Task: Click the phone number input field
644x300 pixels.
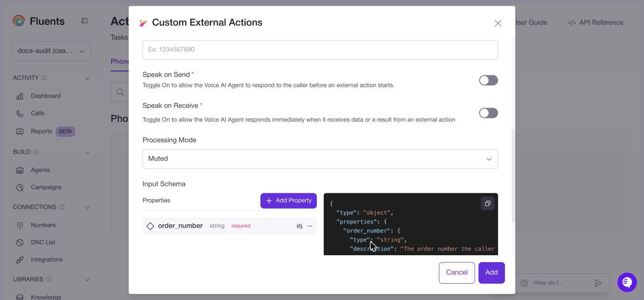Action: point(320,50)
